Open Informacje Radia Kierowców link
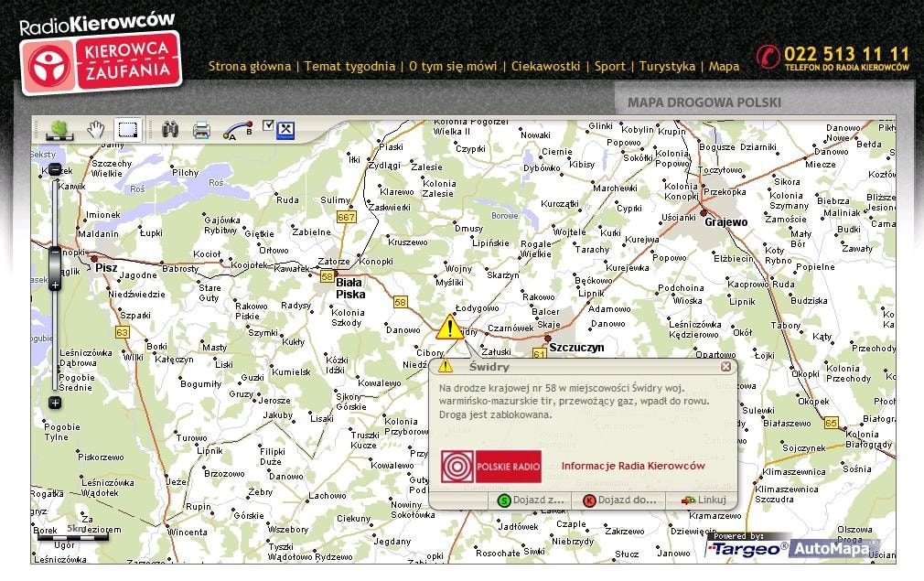Viewport: 924px width, 581px height. point(633,466)
